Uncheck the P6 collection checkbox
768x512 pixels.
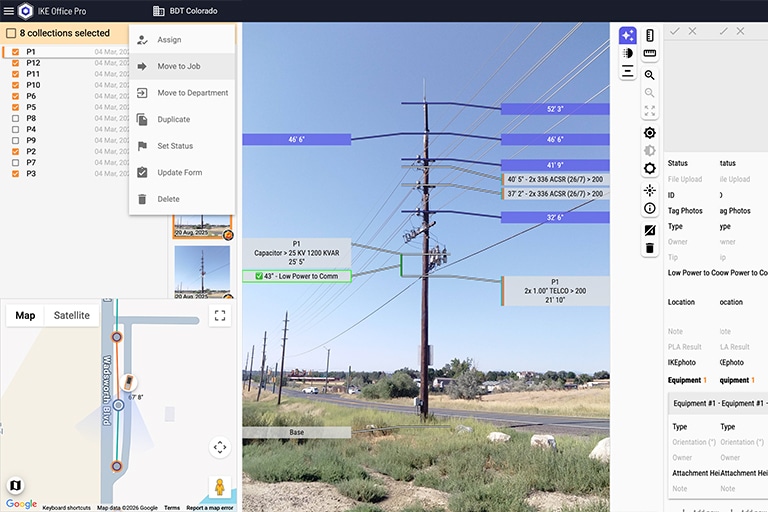(x=15, y=96)
